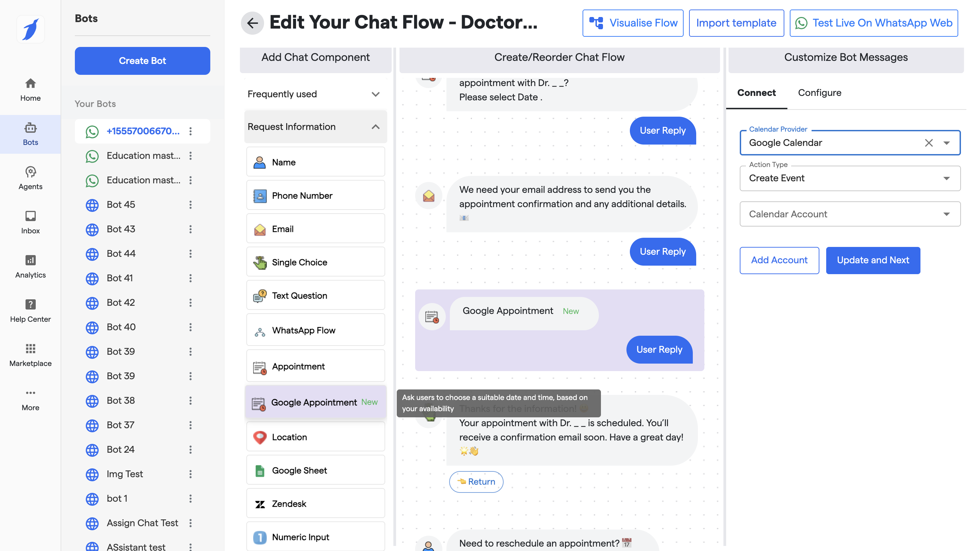Screen dimensions: 980x551
Task: Click the Create Bot button
Action: [x=142, y=61]
